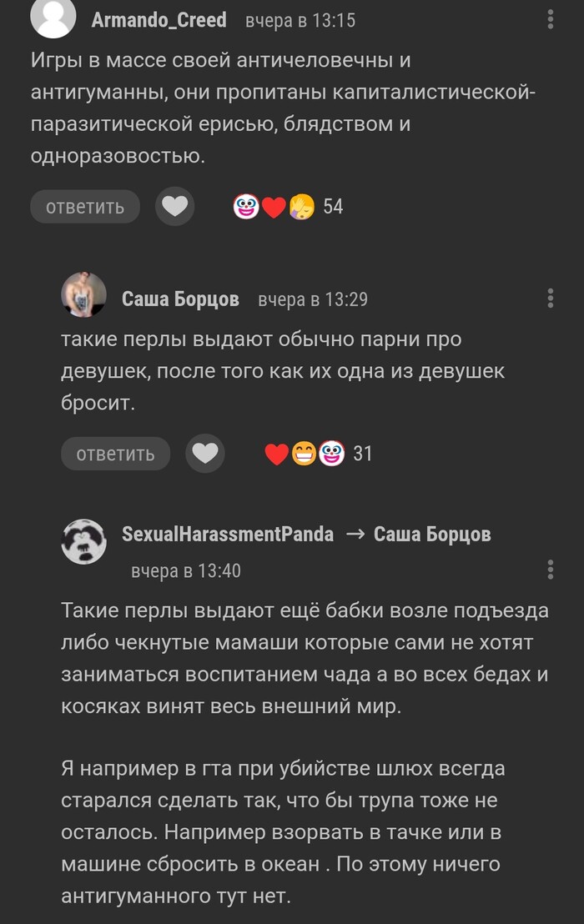
Task: Expand options menu on Саша Борцов's comment
Action: pyautogui.click(x=551, y=299)
